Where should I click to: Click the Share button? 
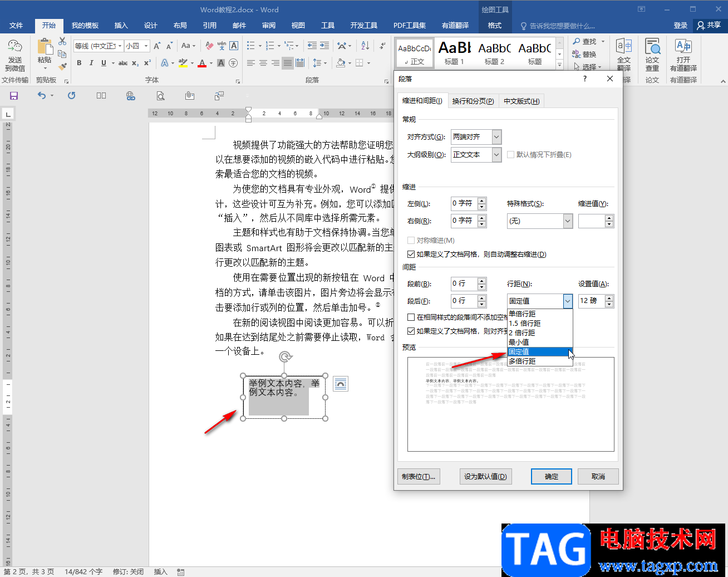click(709, 26)
